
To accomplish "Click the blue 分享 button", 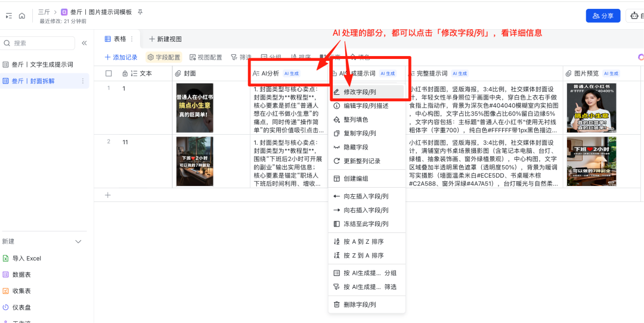I will pyautogui.click(x=603, y=16).
